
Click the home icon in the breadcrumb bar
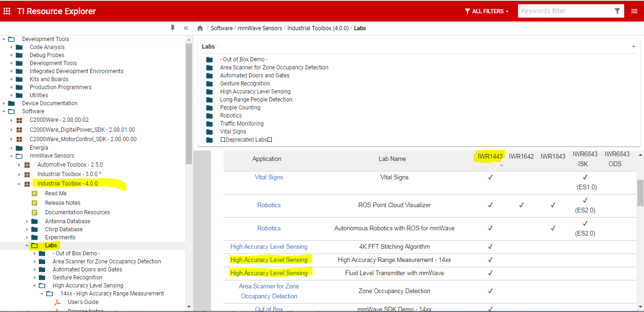click(x=200, y=28)
